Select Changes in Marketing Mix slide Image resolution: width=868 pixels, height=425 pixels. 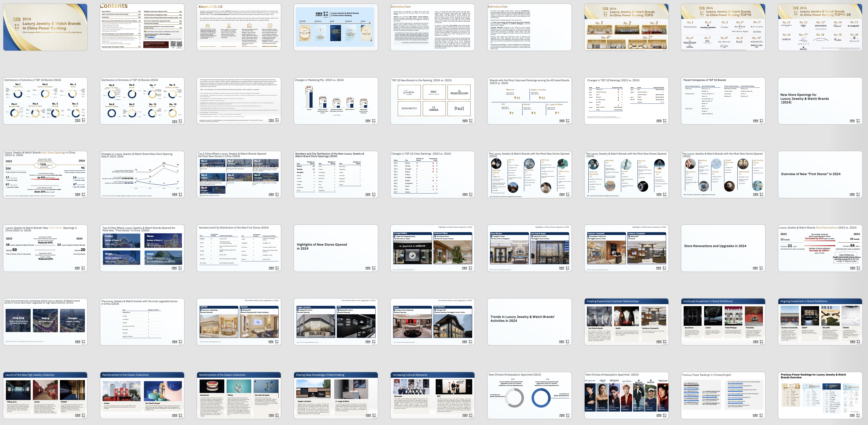click(x=336, y=101)
